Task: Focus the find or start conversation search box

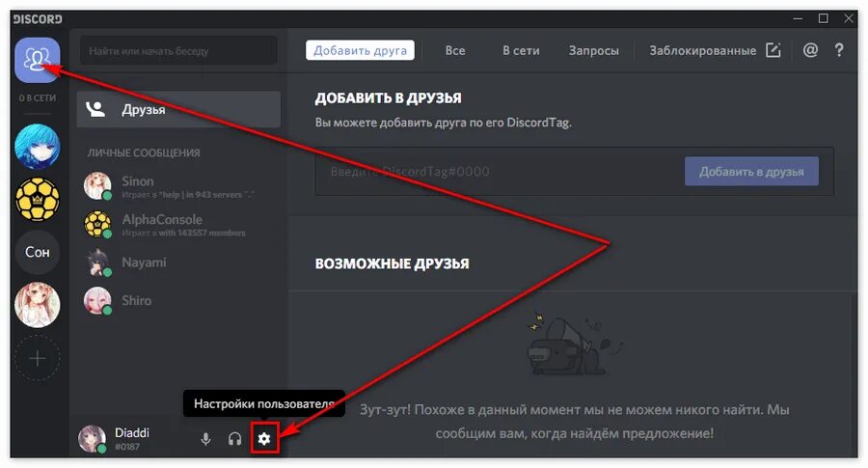Action: pyautogui.click(x=178, y=51)
